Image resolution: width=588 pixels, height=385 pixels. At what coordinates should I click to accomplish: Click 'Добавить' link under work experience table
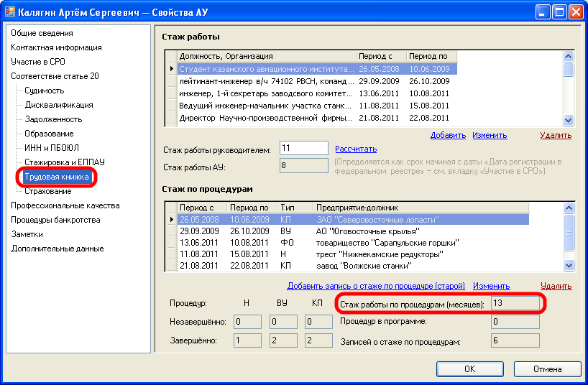(448, 135)
